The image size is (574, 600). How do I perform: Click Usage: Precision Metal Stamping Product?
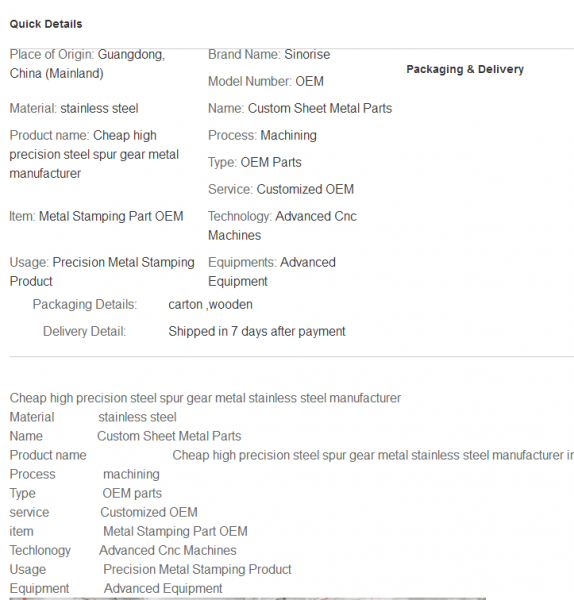tap(102, 272)
